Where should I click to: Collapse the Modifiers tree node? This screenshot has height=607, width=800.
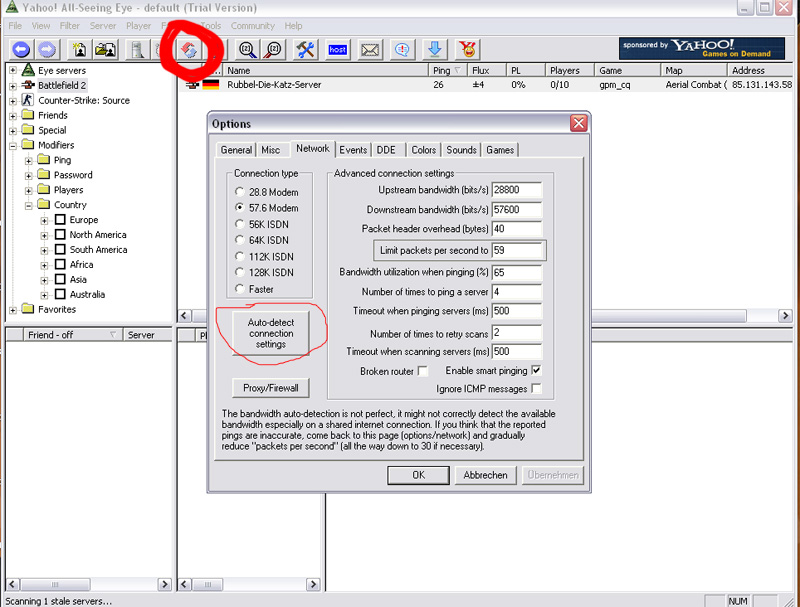[13, 145]
